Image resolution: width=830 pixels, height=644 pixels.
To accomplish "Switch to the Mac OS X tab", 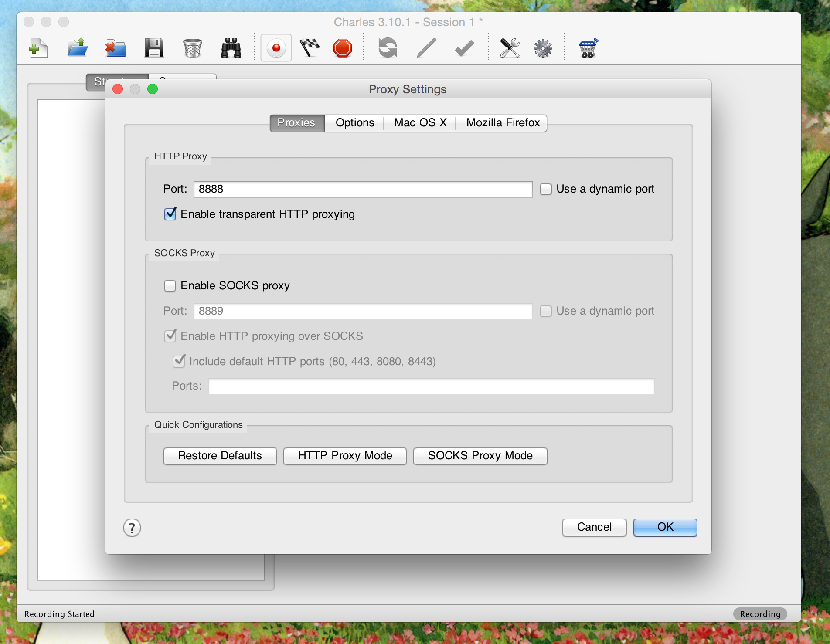I will click(420, 123).
